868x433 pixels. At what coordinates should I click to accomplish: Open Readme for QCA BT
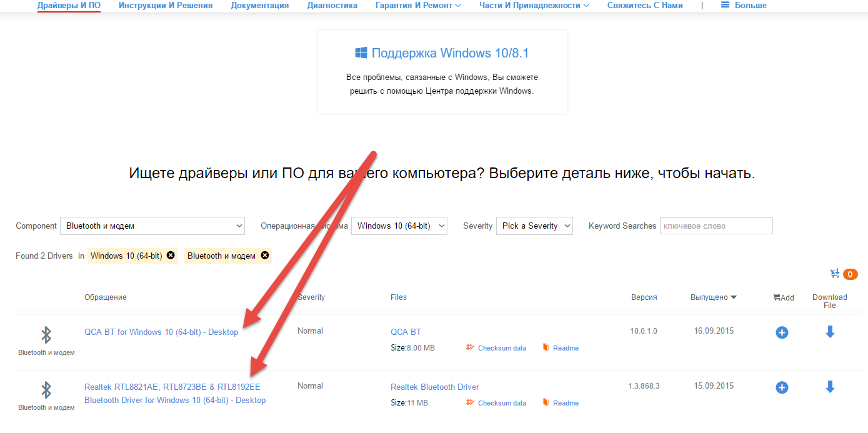(561, 348)
